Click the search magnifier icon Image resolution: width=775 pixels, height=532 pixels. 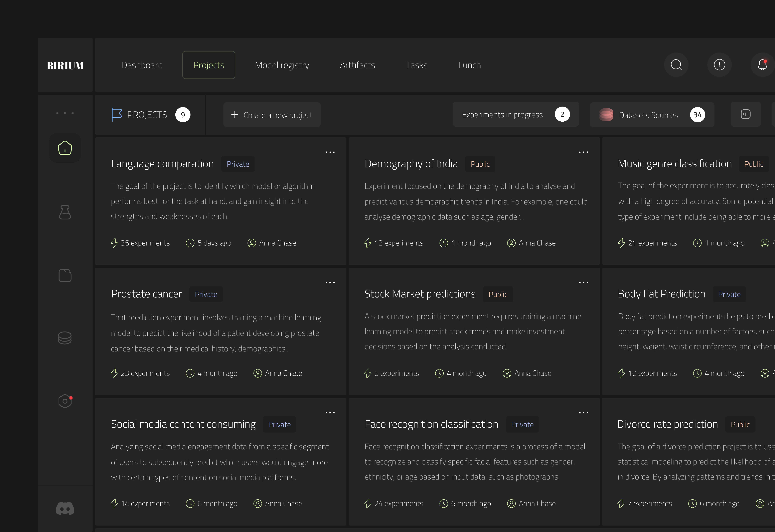coord(676,65)
